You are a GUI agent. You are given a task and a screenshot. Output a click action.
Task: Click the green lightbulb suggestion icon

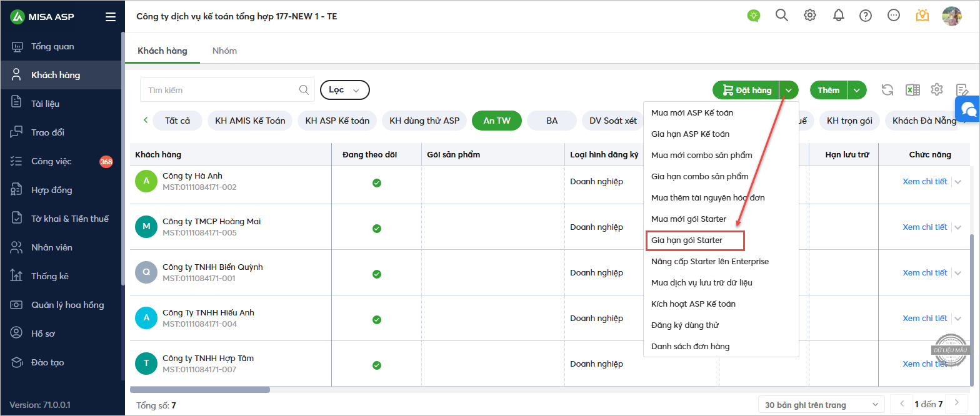point(754,16)
